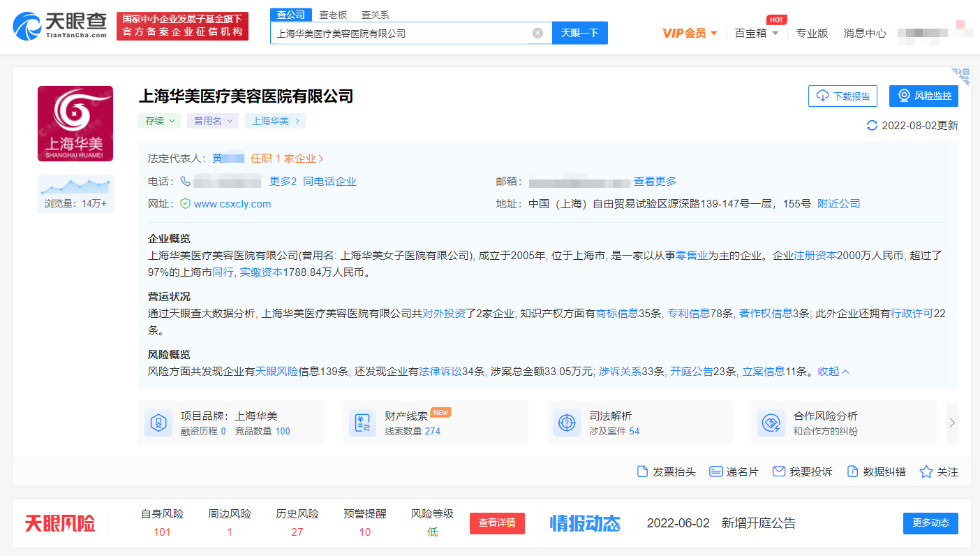Open the 浏览量 traffic chart

pos(75,193)
